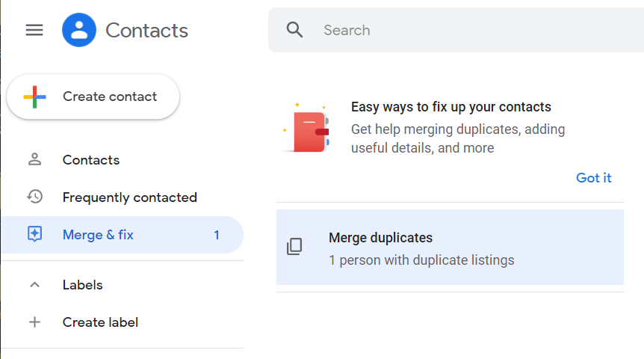644x359 pixels.
Task: Click the colorful plus icon for Create contact
Action: pos(34,96)
